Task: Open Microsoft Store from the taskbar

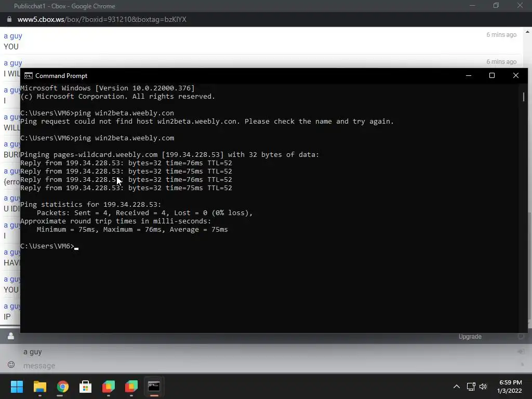Action: click(86, 387)
